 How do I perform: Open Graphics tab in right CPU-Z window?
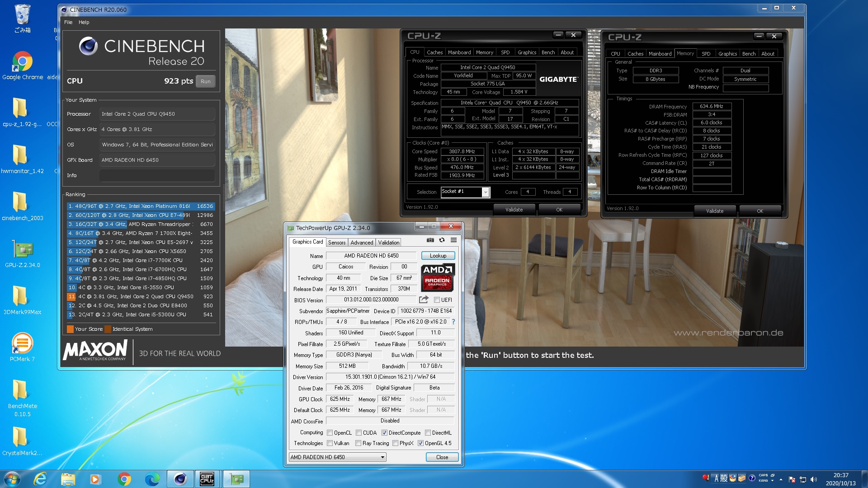[x=727, y=54]
